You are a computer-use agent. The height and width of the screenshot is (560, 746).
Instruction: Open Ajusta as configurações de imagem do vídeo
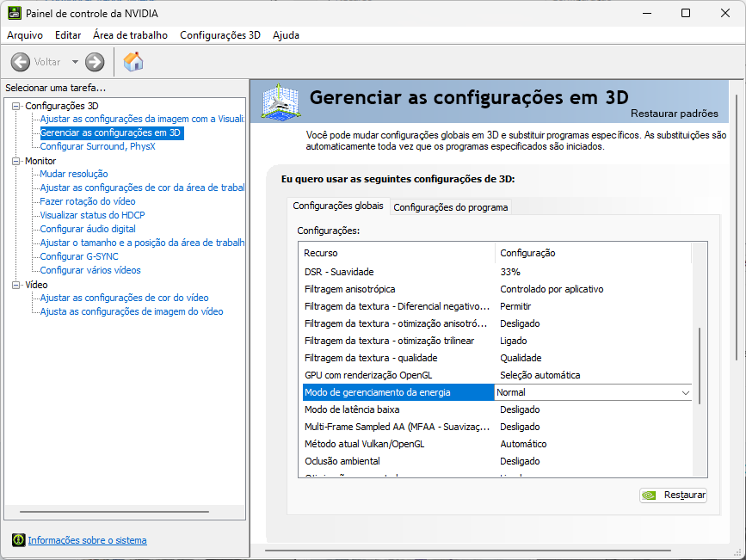pyautogui.click(x=132, y=312)
